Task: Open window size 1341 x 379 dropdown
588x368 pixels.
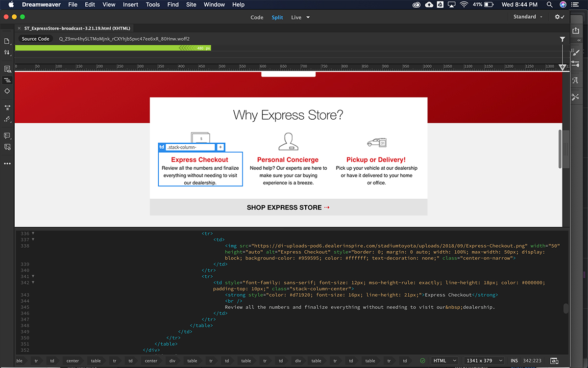Action: tap(484, 361)
